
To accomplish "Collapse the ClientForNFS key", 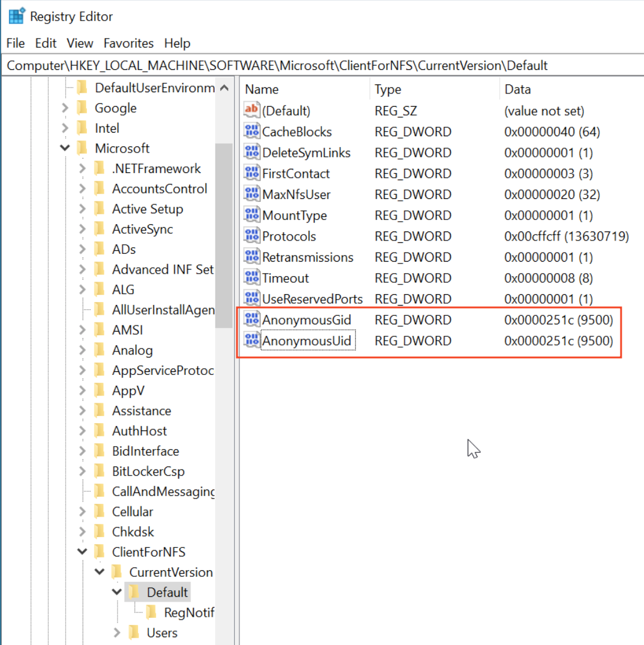I will pyautogui.click(x=83, y=552).
